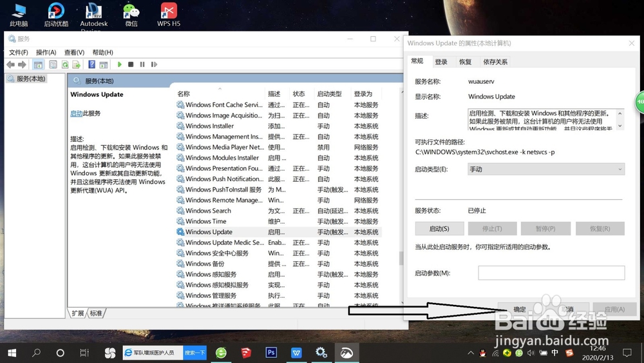Open the SketchUp taskbar icon

(246, 353)
